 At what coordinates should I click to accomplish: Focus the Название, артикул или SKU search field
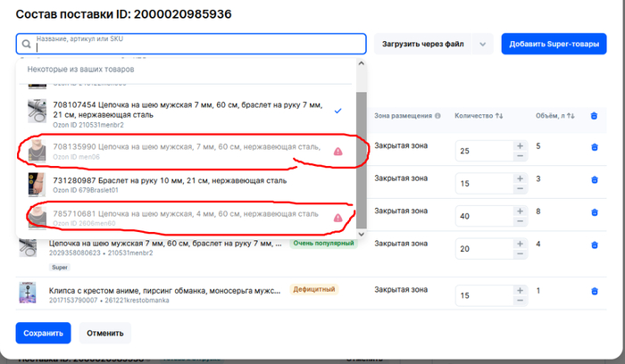[196, 44]
